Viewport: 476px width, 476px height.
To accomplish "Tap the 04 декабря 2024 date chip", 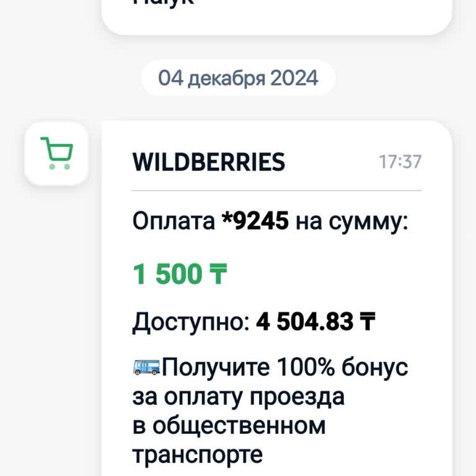I will 238,78.
